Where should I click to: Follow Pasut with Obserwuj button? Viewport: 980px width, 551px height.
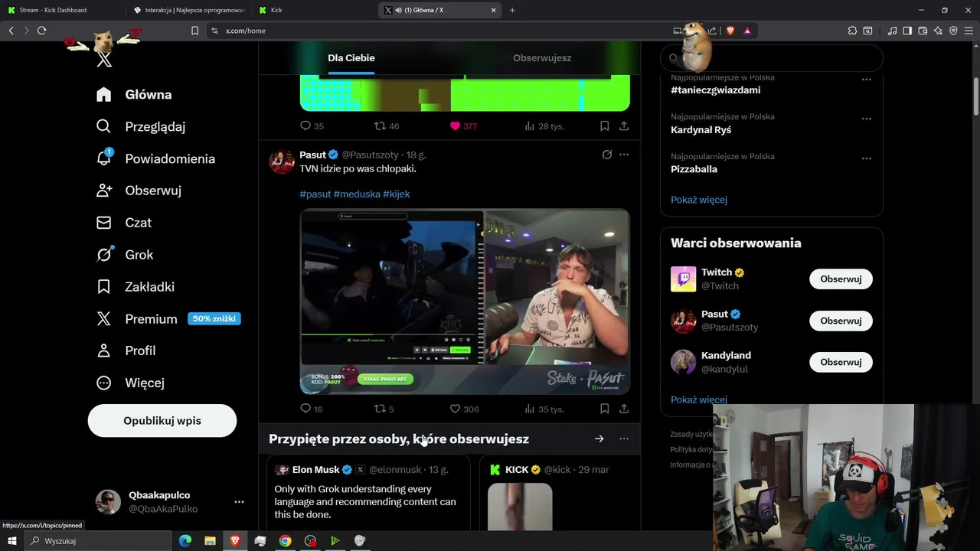pos(841,321)
